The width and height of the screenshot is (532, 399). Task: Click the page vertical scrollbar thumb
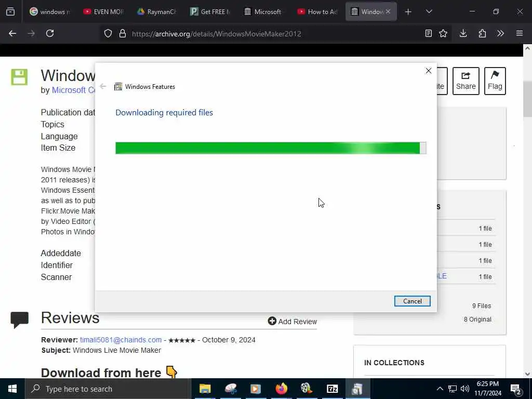point(527,99)
